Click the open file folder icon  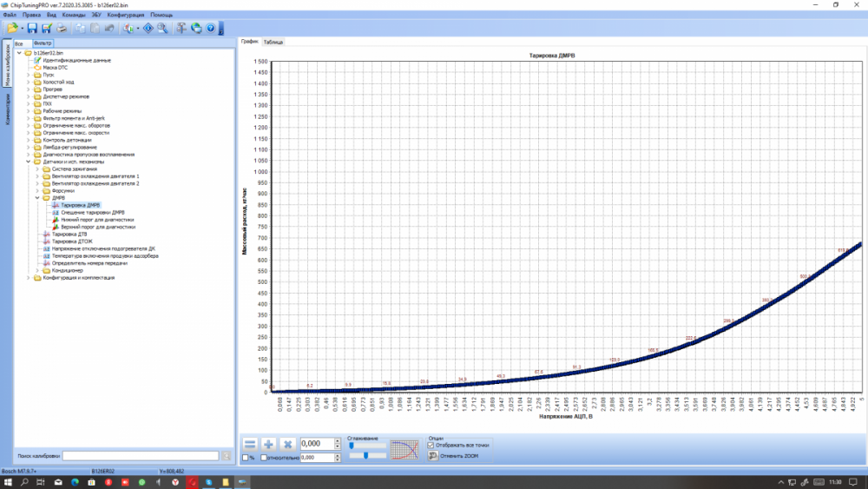click(x=11, y=29)
